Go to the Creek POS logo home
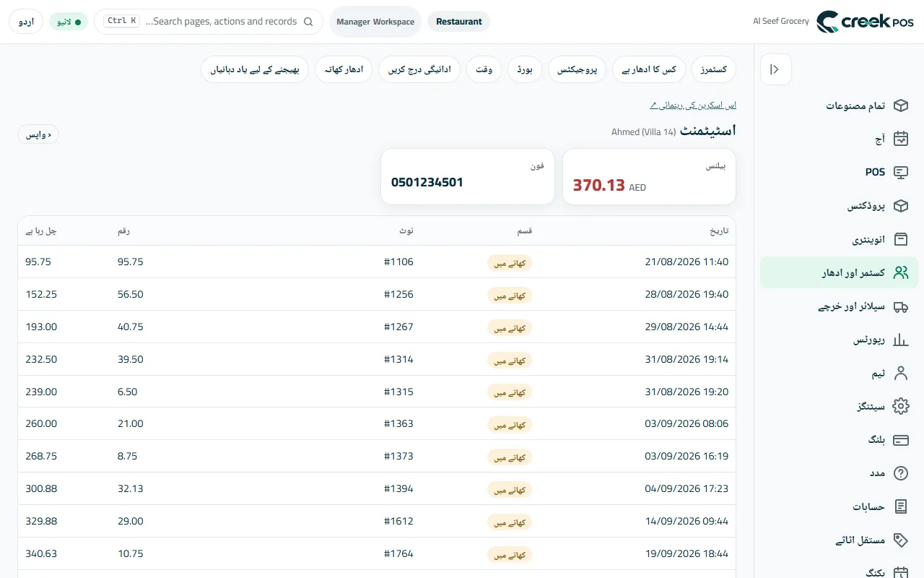The image size is (924, 578). point(865,22)
